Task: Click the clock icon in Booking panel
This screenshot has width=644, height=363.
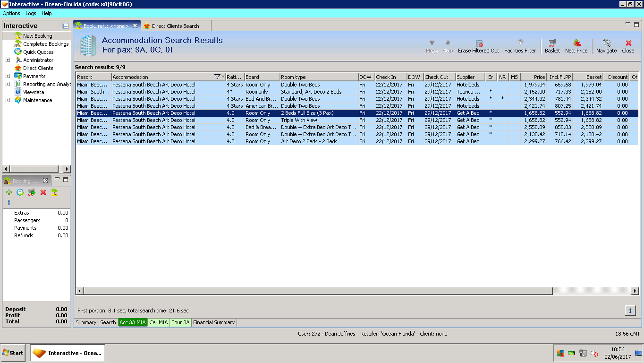Action: 20,192
